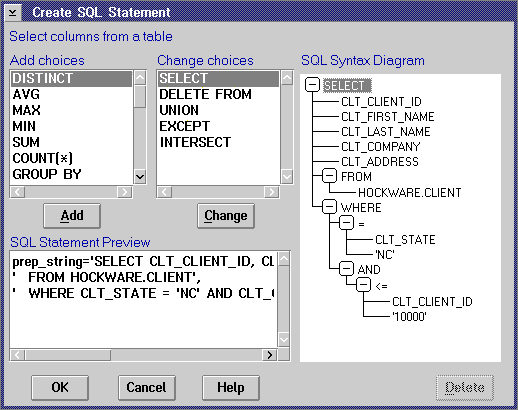Click the Change button
The height and width of the screenshot is (410, 518).
point(226,216)
